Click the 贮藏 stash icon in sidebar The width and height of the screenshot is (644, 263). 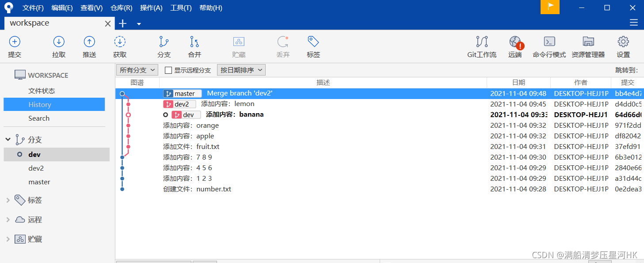[x=20, y=239]
